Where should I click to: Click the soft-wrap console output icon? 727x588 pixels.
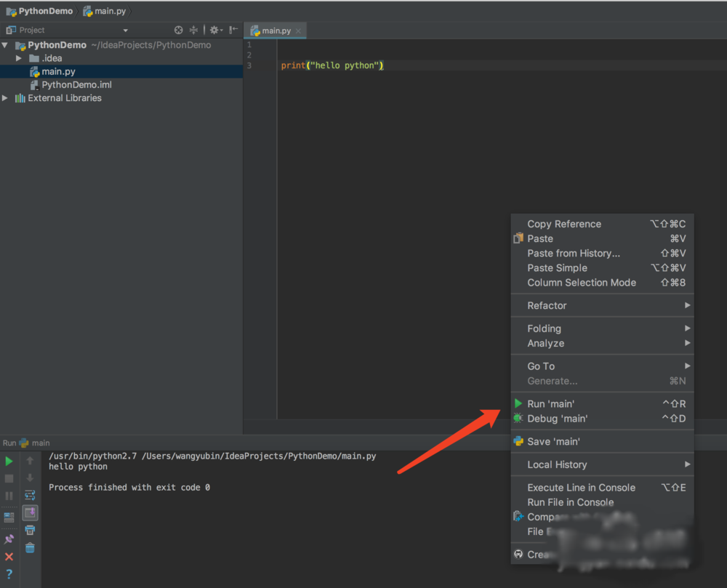(x=29, y=495)
